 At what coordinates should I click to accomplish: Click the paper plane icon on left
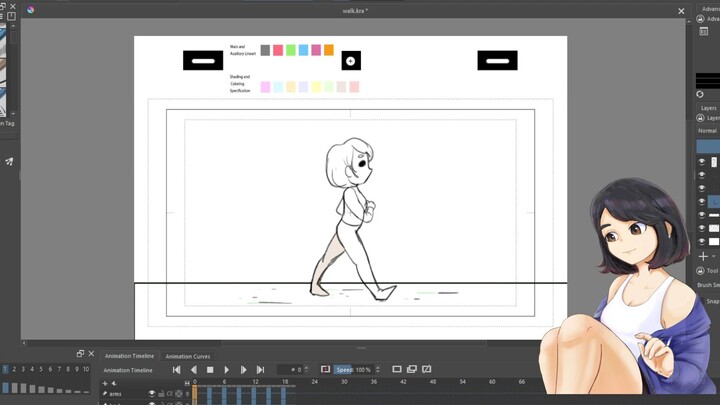tap(9, 161)
